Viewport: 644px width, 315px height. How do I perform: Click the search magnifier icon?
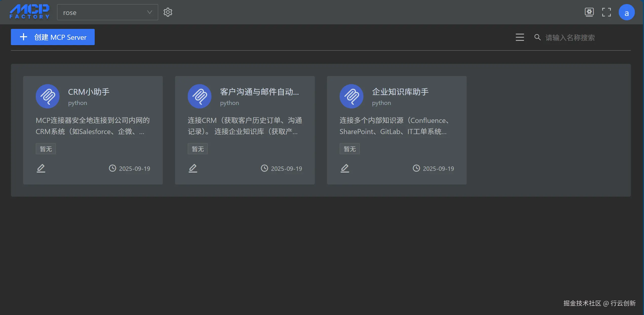(537, 37)
